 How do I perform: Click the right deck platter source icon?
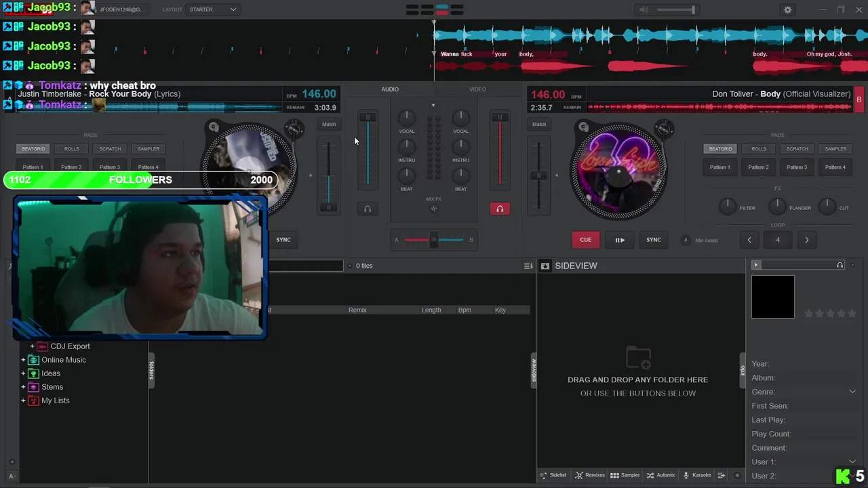tap(583, 127)
